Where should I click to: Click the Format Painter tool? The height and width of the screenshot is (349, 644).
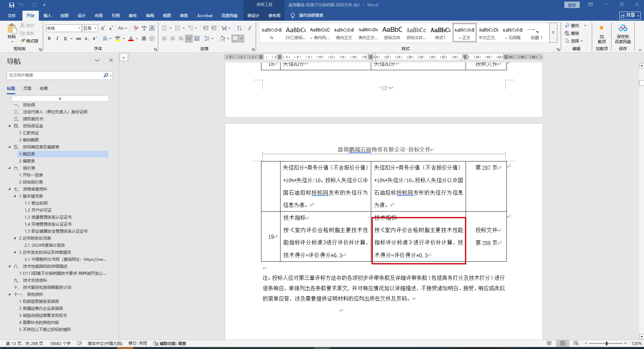point(29,41)
